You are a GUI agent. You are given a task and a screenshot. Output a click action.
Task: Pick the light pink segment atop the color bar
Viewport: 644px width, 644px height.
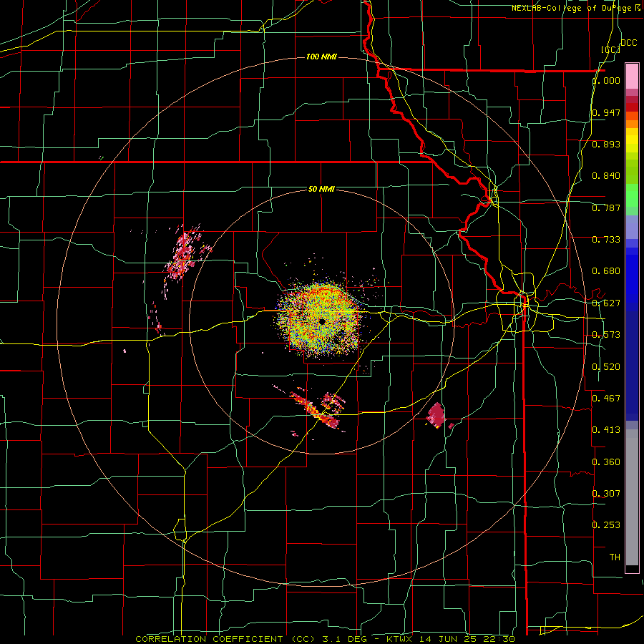point(632,76)
